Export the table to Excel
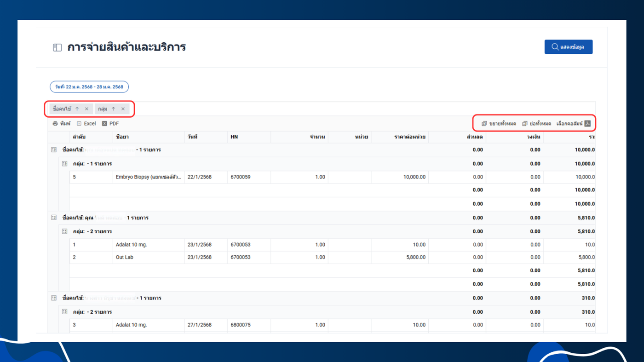This screenshot has height=362, width=644. pyautogui.click(x=86, y=124)
